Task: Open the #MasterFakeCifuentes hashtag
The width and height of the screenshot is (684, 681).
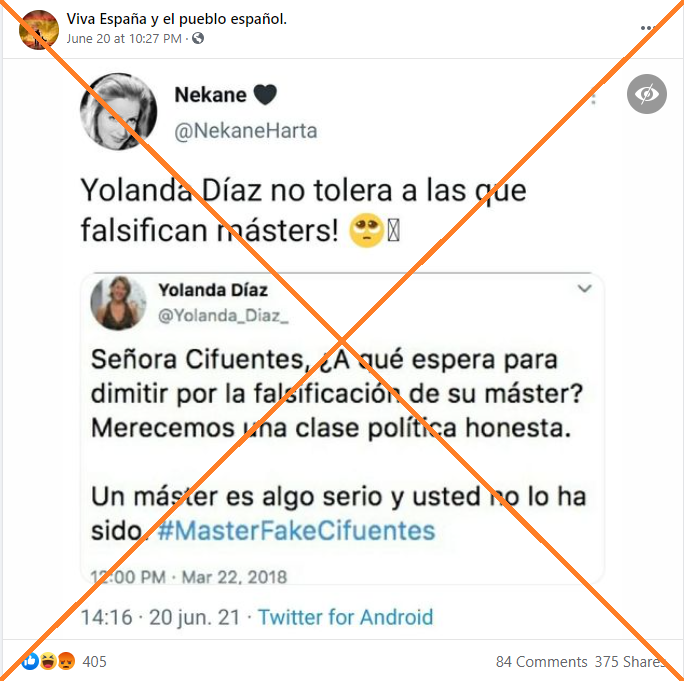Action: click(x=296, y=531)
